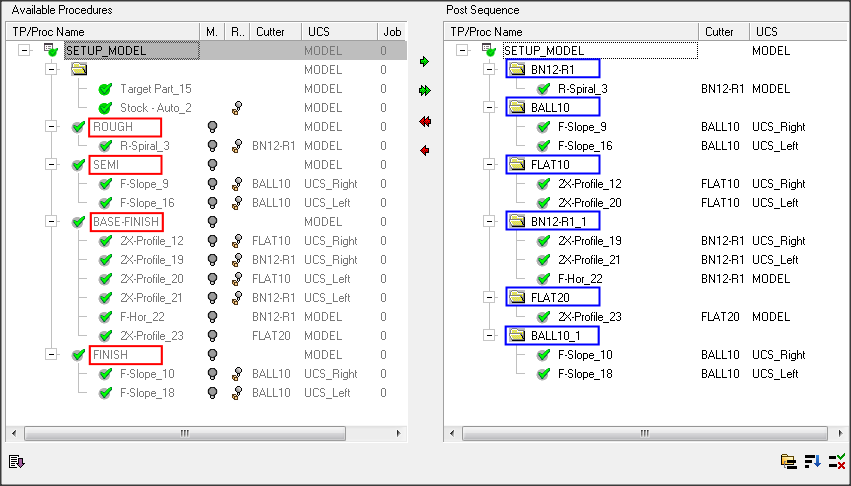Click the sort sequence icon at bottom right

(812, 462)
